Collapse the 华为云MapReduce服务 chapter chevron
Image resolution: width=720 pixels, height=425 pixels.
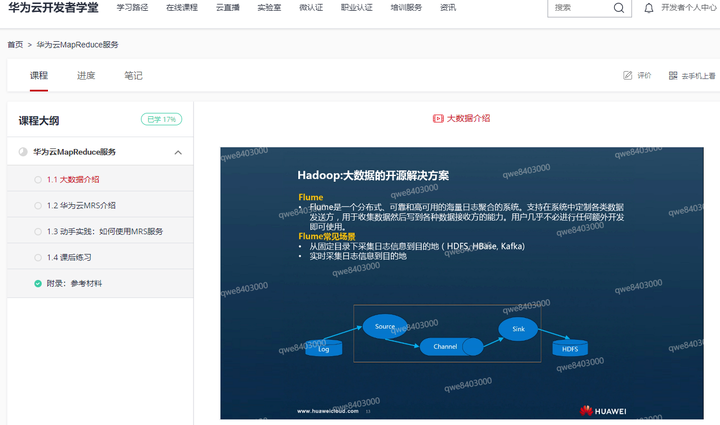click(178, 152)
